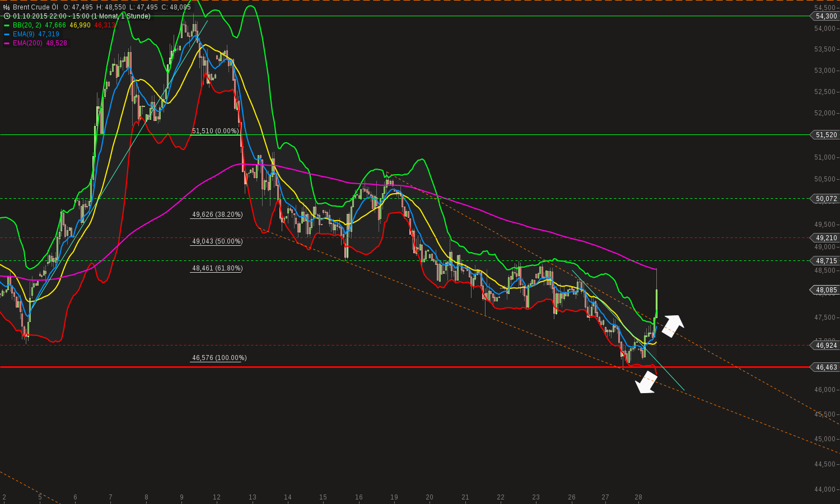840x504 pixels.
Task: Click the 48,715 price level tag
Action: pyautogui.click(x=826, y=261)
